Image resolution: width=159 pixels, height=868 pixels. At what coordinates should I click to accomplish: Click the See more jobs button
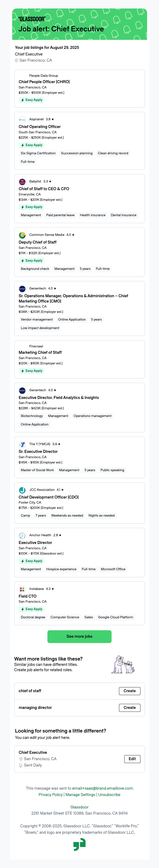coord(79,637)
